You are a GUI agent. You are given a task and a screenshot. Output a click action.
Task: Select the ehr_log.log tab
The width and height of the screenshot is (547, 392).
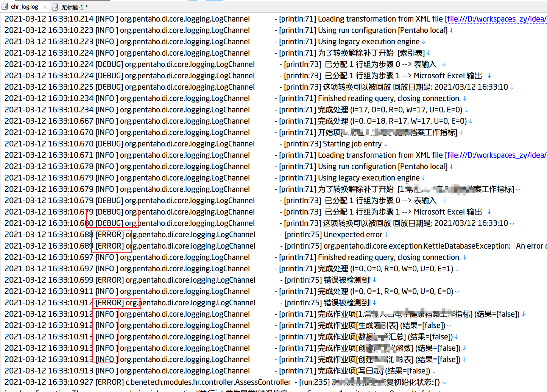(23, 6)
